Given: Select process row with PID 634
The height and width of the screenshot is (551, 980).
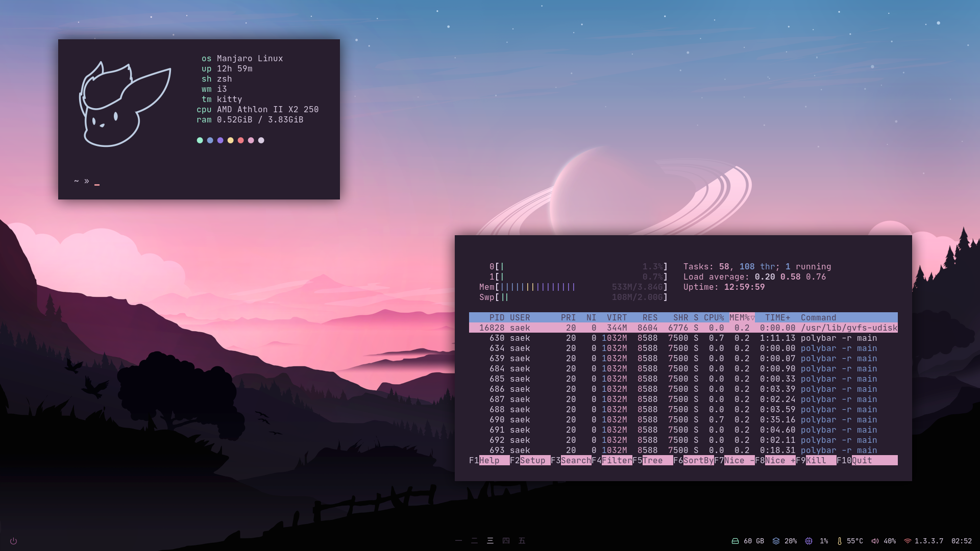Looking at the screenshot, I should [x=683, y=348].
